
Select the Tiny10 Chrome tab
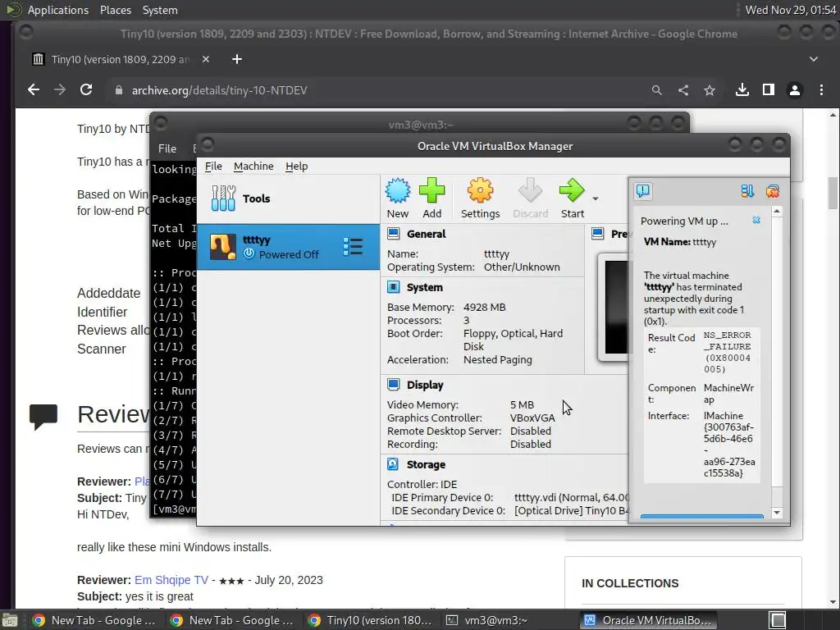click(121, 59)
